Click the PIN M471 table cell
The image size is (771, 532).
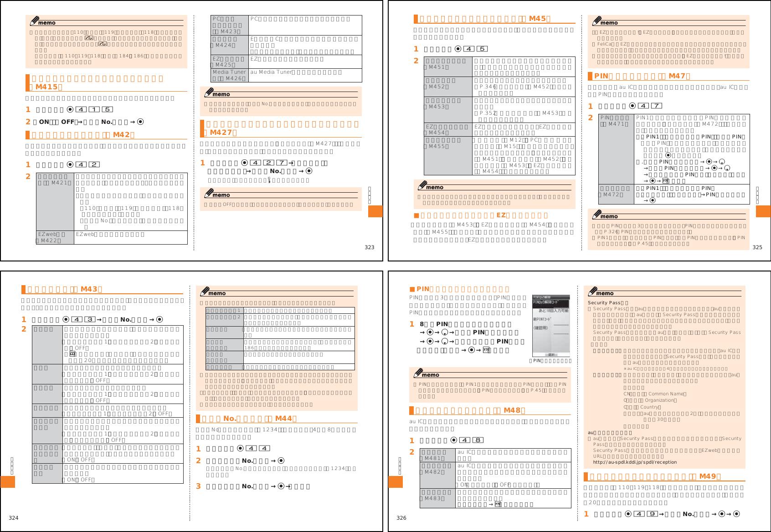click(x=616, y=149)
